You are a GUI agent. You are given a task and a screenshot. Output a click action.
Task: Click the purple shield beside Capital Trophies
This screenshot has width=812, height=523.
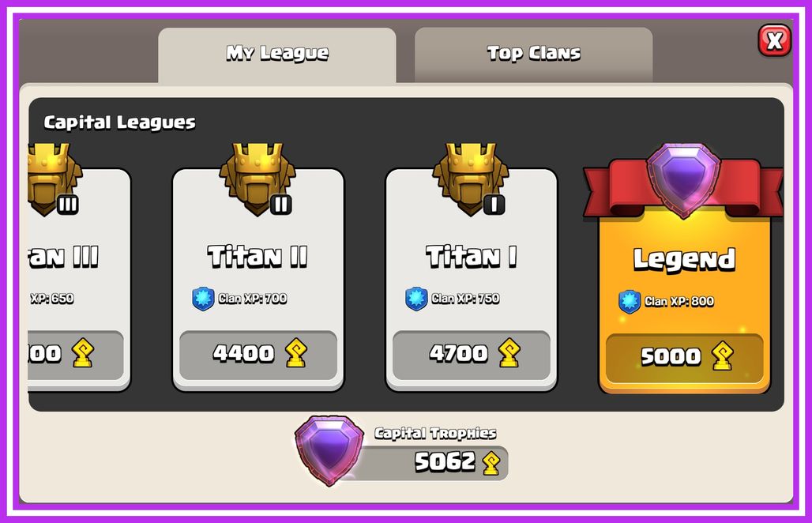click(329, 450)
